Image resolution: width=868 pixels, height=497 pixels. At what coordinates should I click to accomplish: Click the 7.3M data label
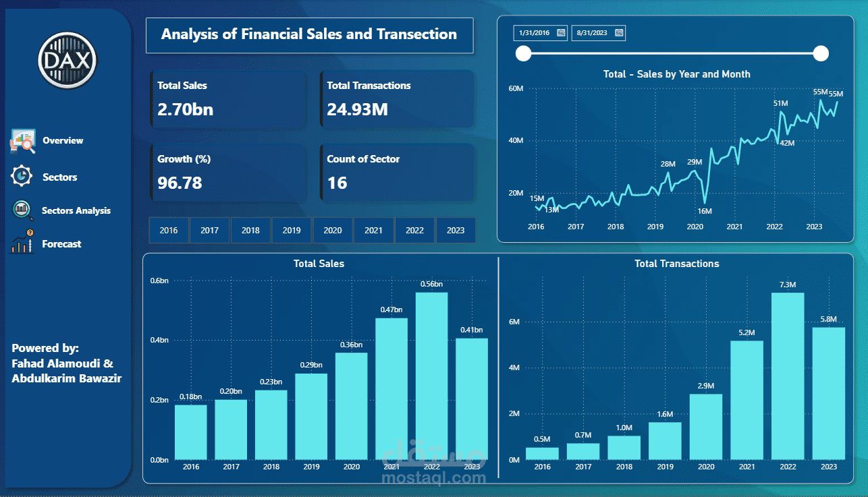[x=787, y=285]
